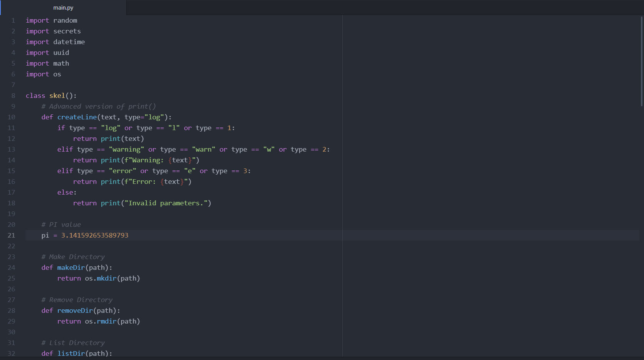Click the import uuid statement
Image resolution: width=644 pixels, height=360 pixels.
tap(48, 53)
